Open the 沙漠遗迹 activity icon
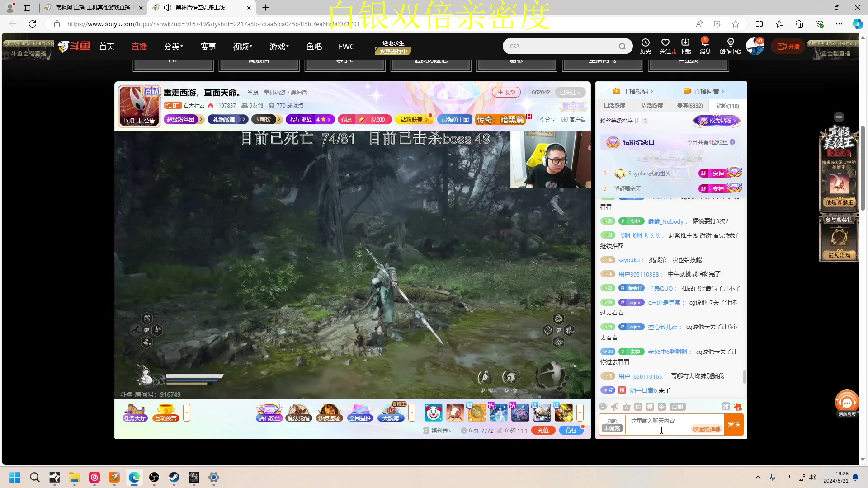868x488 pixels. [x=329, y=412]
